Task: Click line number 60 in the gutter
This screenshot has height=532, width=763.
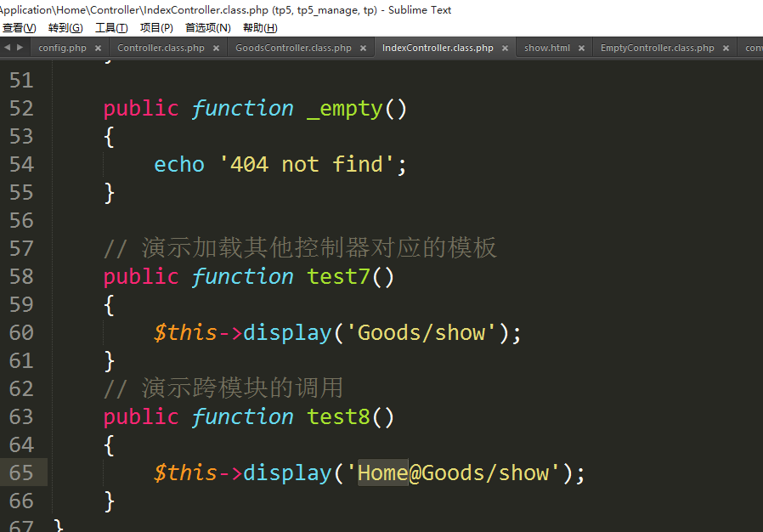Action: [x=21, y=332]
